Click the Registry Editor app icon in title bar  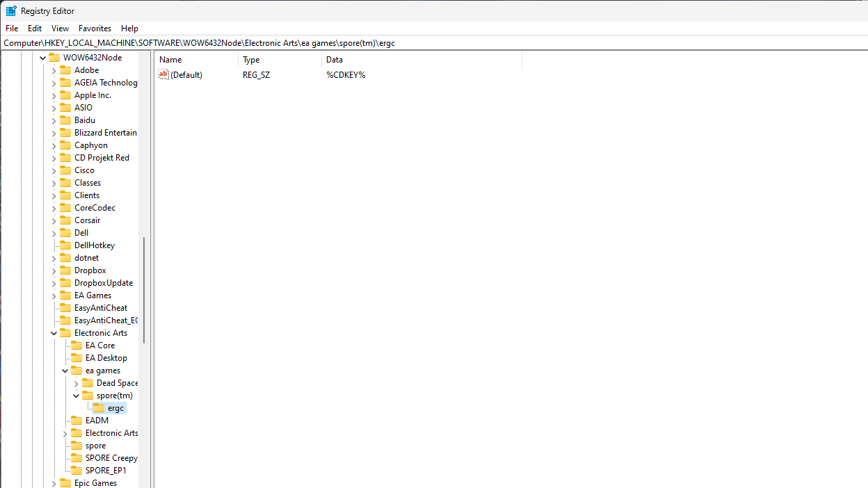[x=11, y=11]
